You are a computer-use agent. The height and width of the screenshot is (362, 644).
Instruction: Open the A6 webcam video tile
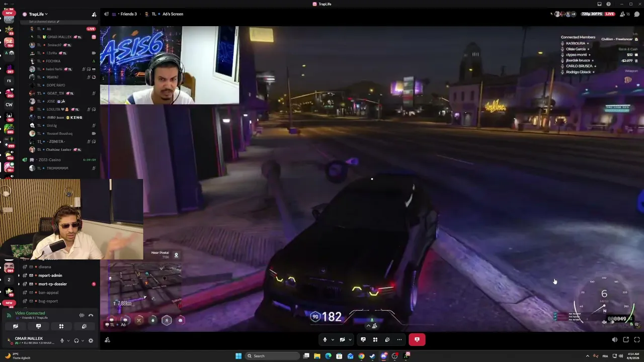click(170, 65)
